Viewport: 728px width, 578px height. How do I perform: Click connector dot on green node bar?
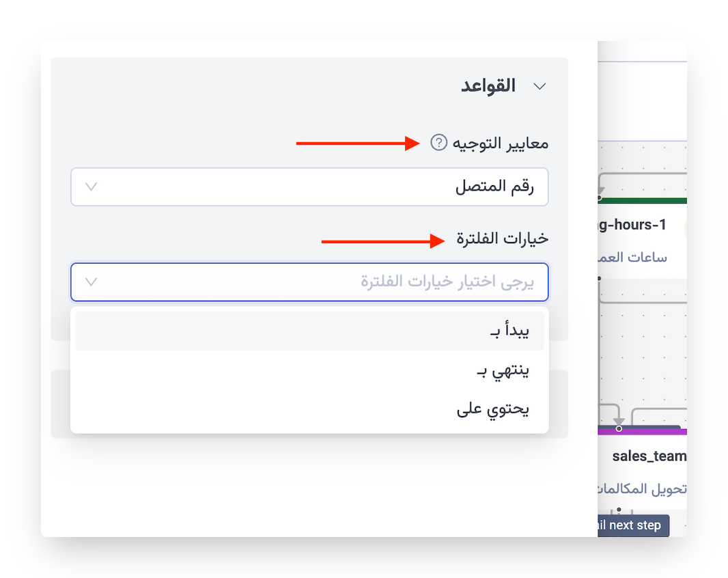[599, 198]
